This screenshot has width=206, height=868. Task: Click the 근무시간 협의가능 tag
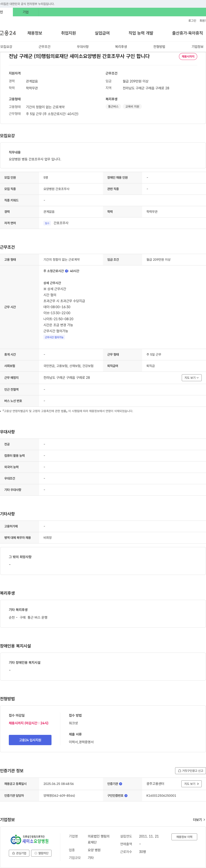pos(54,337)
